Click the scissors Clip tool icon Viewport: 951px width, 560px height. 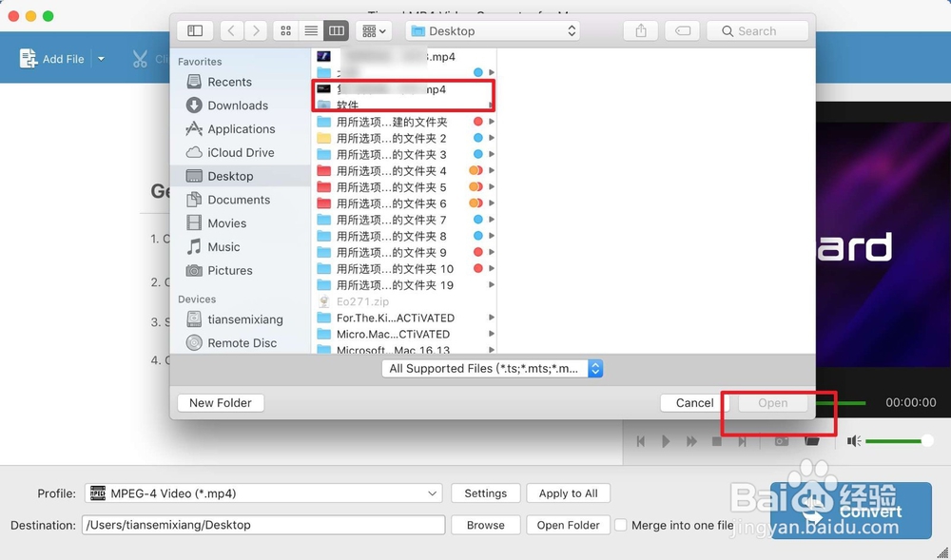[x=140, y=59]
